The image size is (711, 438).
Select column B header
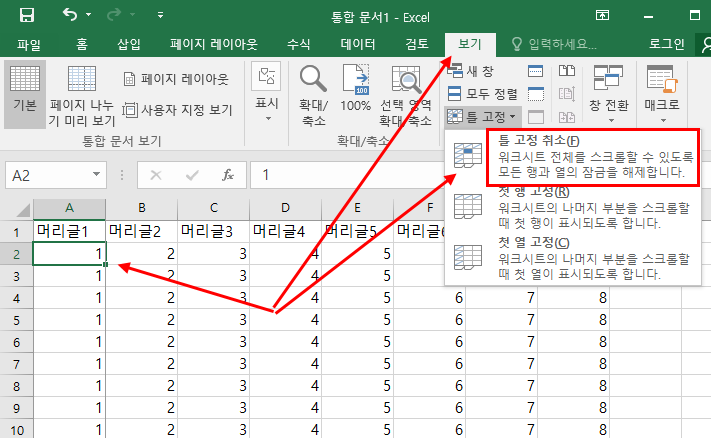tap(141, 209)
